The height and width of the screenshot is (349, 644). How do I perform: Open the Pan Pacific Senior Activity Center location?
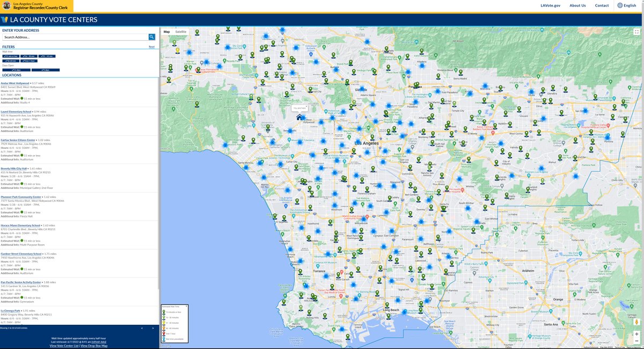21,282
